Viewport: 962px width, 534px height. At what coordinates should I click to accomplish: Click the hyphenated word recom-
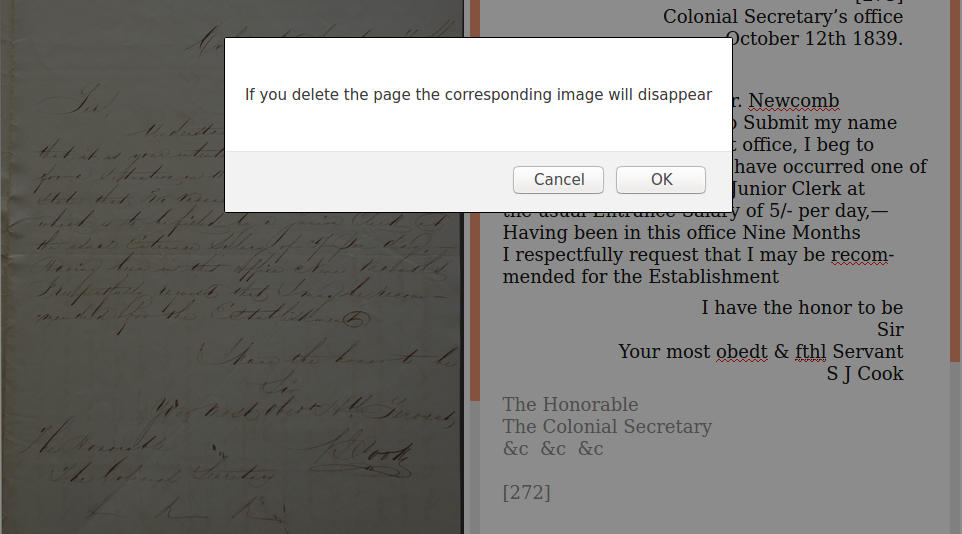click(x=862, y=255)
